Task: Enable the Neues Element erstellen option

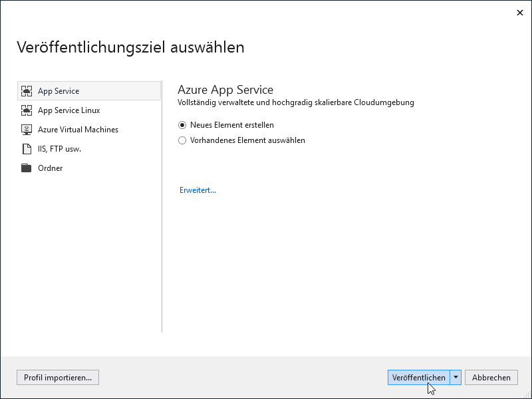Action: point(182,124)
